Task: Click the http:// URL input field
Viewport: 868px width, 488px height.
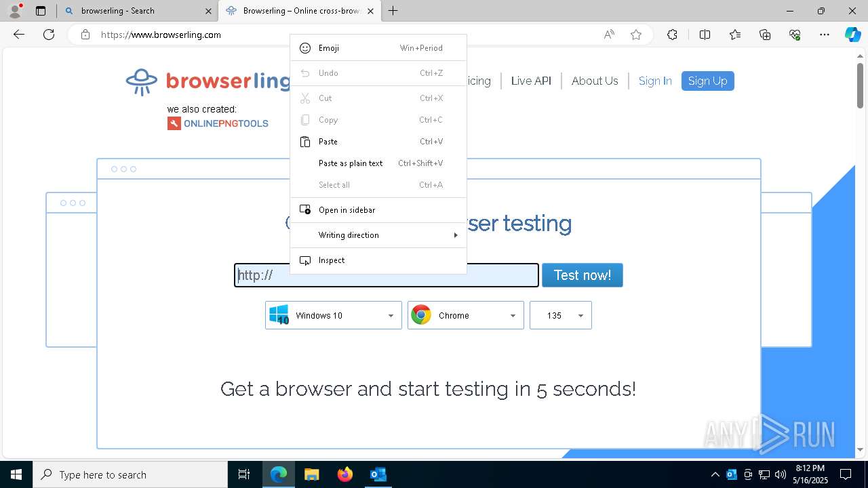Action: click(387, 275)
